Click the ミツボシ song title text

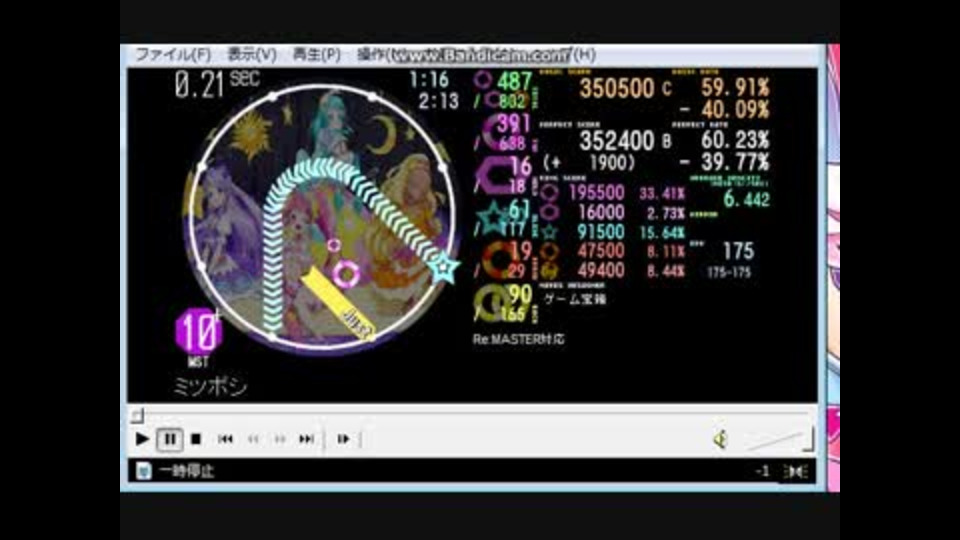(x=210, y=386)
